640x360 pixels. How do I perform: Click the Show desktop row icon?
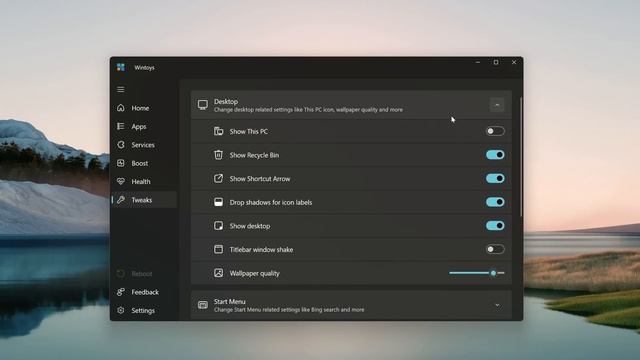click(218, 226)
